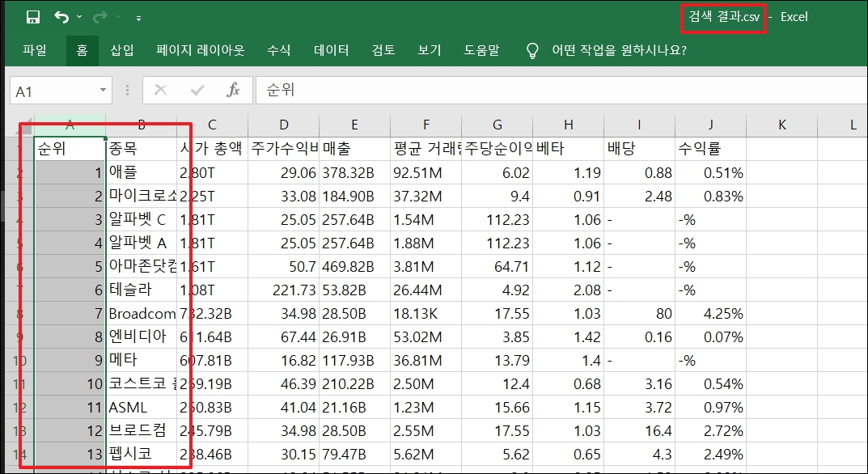Click cell with value 221.73

point(283,290)
